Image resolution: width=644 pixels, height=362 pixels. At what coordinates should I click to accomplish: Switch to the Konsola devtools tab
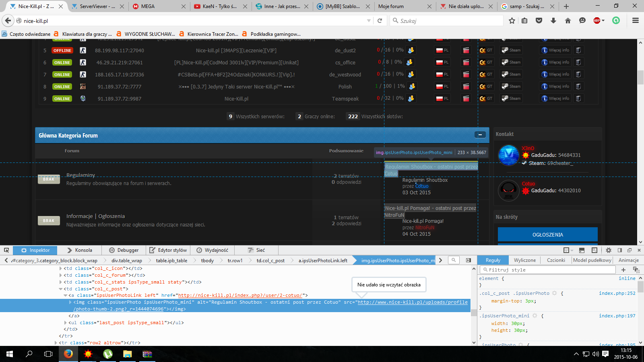[x=79, y=250]
